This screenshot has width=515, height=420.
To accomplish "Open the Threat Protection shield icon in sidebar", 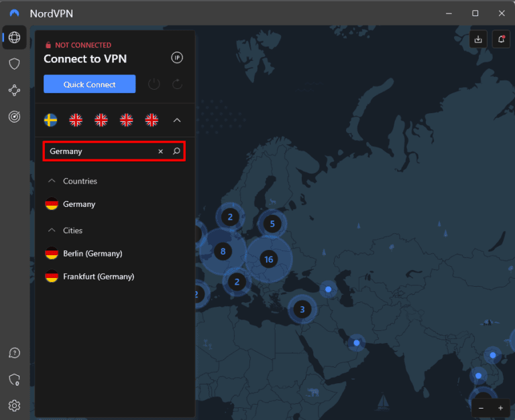I will pos(14,64).
